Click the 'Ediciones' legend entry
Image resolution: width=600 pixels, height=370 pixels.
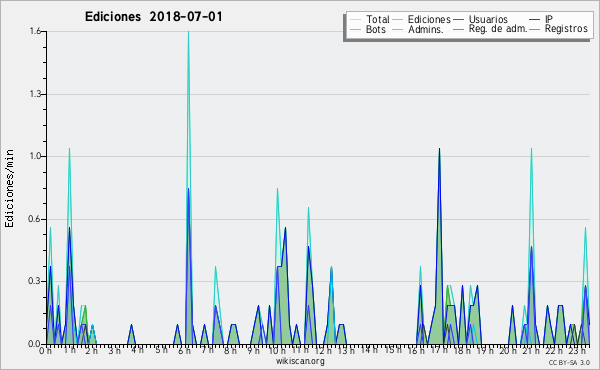pyautogui.click(x=429, y=19)
